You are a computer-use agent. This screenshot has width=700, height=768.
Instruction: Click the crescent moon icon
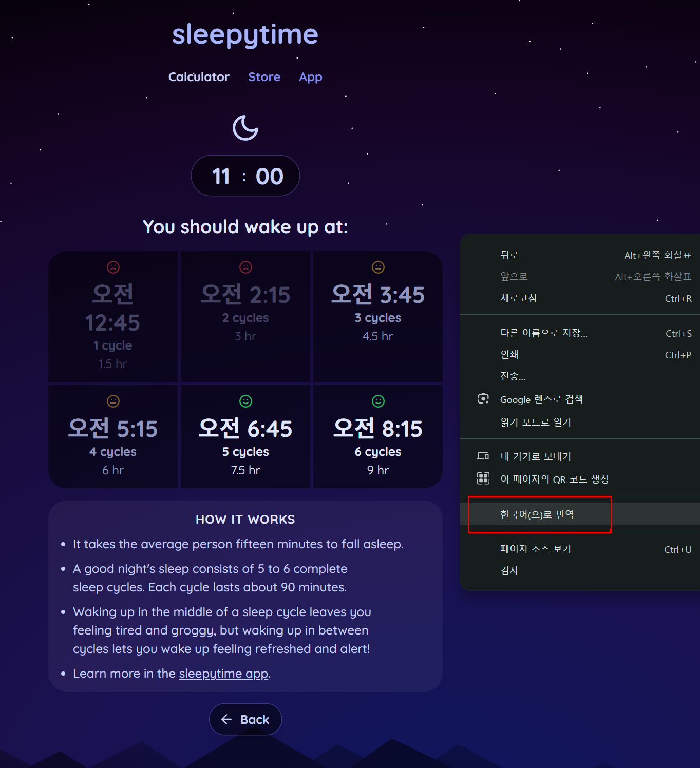point(245,128)
